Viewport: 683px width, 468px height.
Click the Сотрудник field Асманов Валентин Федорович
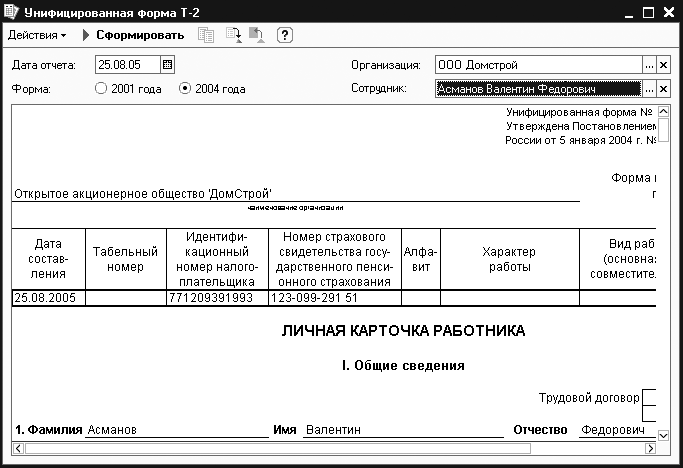click(x=539, y=89)
